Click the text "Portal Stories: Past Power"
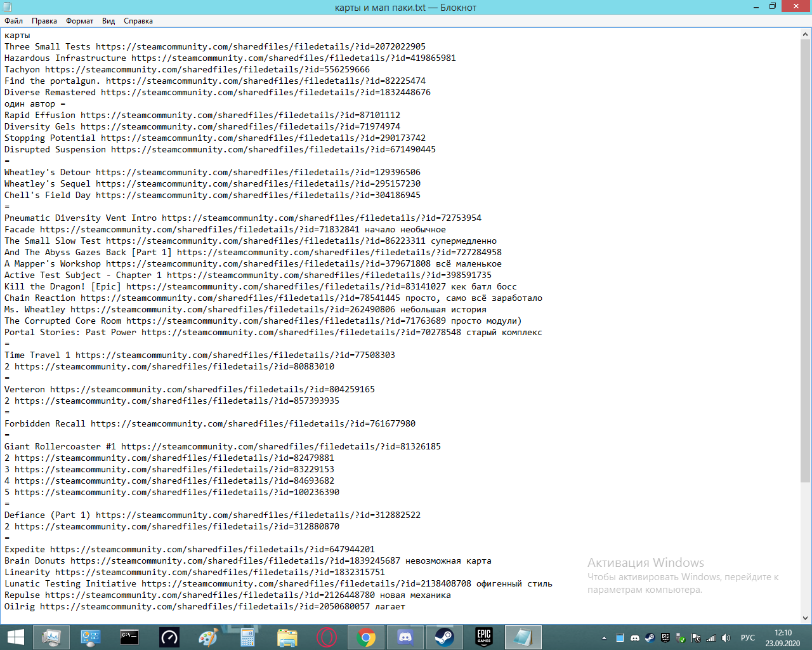This screenshot has width=812, height=650. click(x=70, y=333)
